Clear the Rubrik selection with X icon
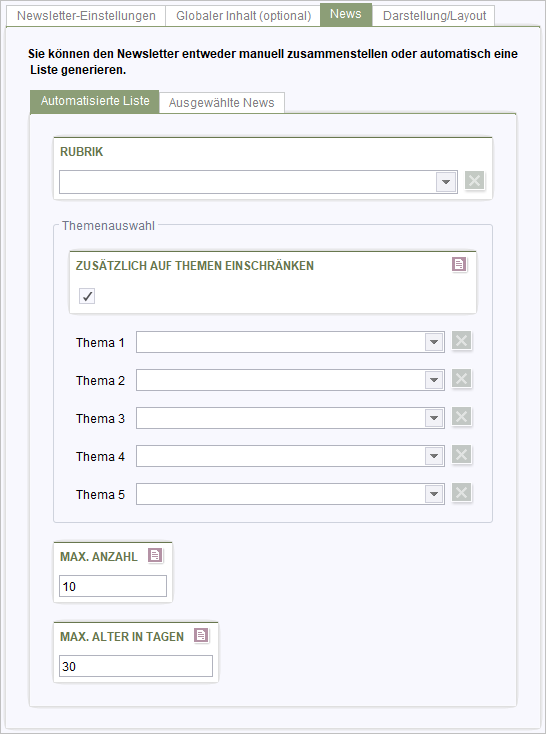This screenshot has height=734, width=546. point(474,180)
